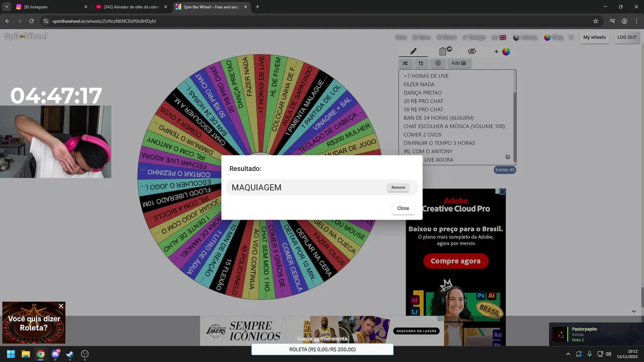Open the Library link
This screenshot has width=644, height=362.
(525, 37)
